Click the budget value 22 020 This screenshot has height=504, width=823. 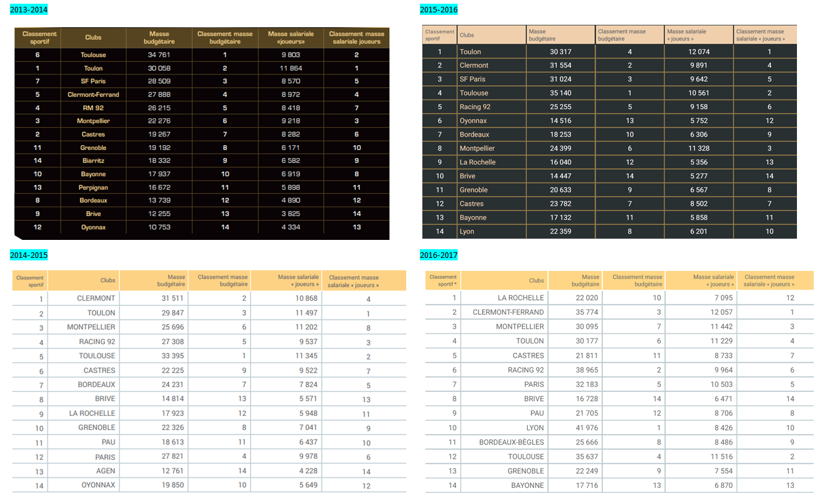(x=588, y=298)
